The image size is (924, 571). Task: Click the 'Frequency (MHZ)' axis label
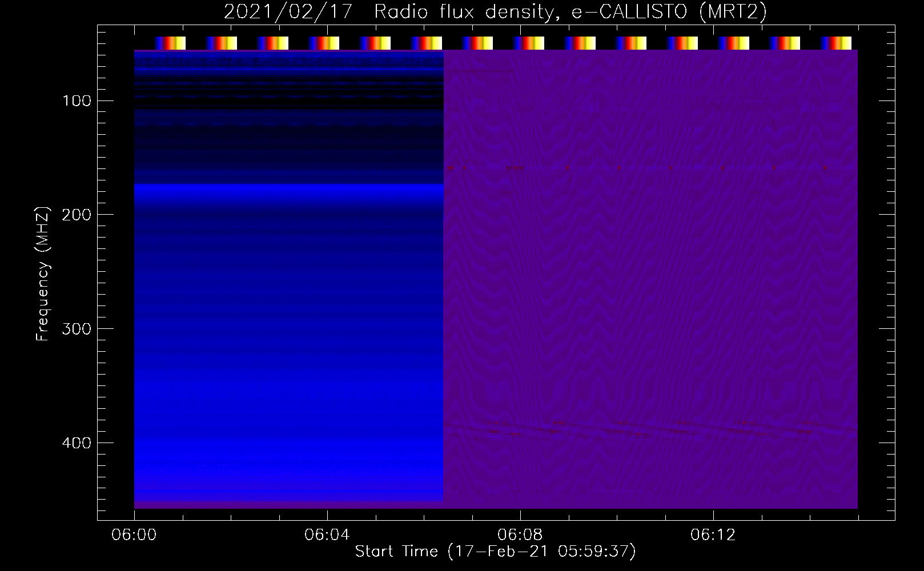coord(43,274)
